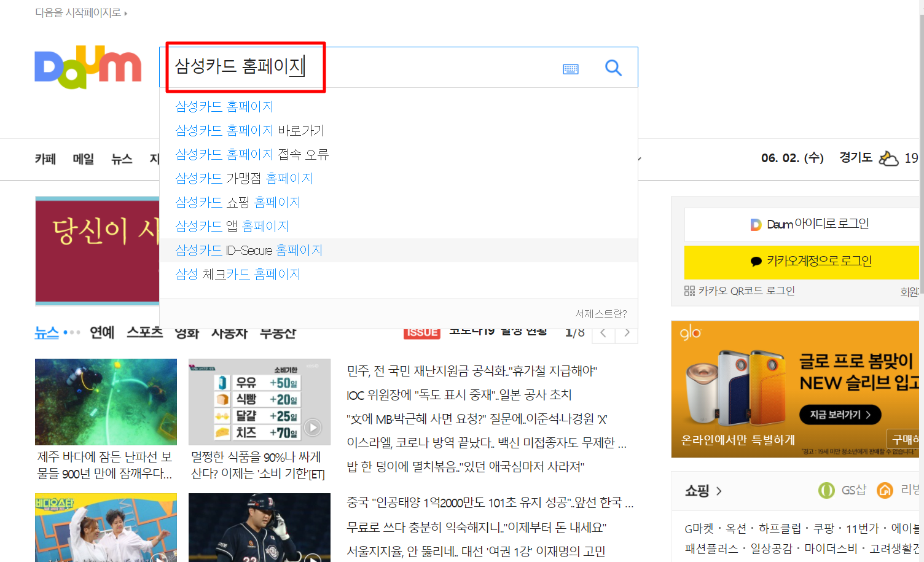This screenshot has height=562, width=924.
Task: Click 카카오계정으로 로그인 button
Action: click(x=802, y=262)
